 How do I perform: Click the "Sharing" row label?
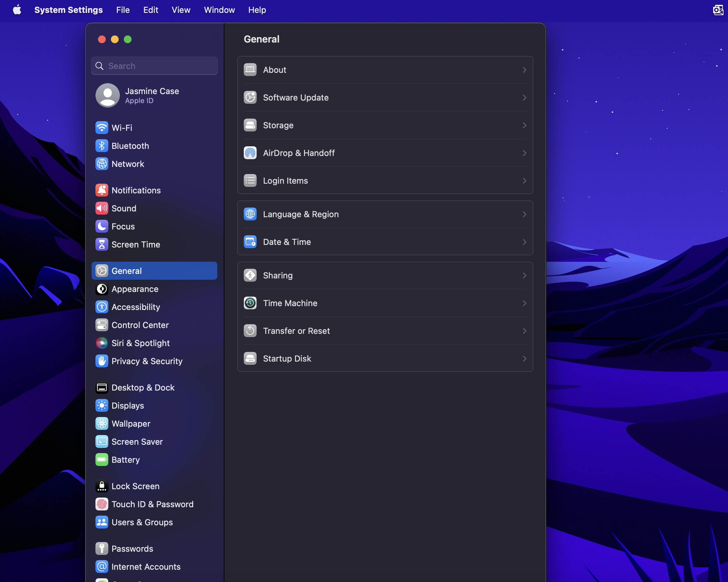point(278,276)
